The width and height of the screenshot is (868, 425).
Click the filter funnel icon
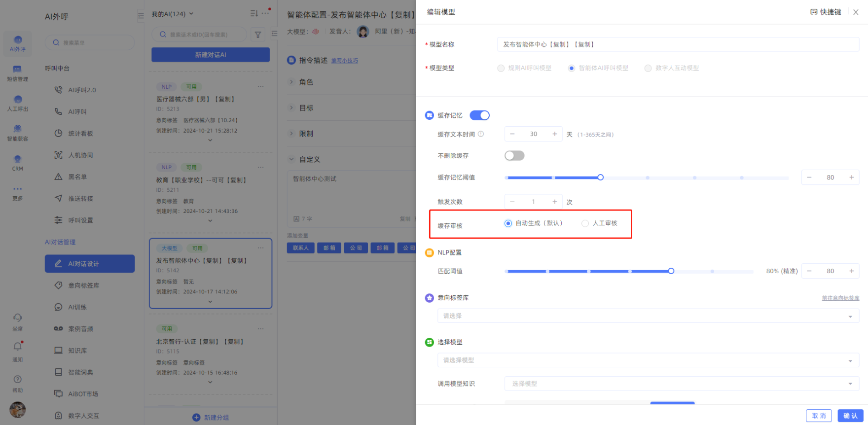(258, 35)
